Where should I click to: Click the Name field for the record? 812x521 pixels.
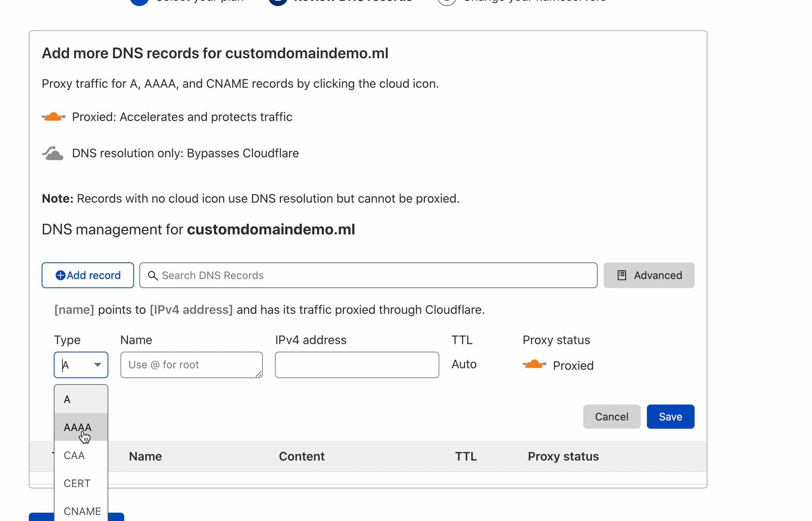coord(191,365)
